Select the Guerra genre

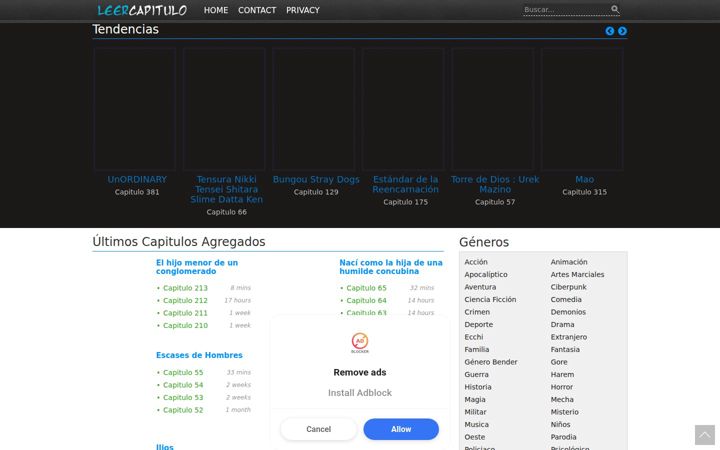click(476, 374)
